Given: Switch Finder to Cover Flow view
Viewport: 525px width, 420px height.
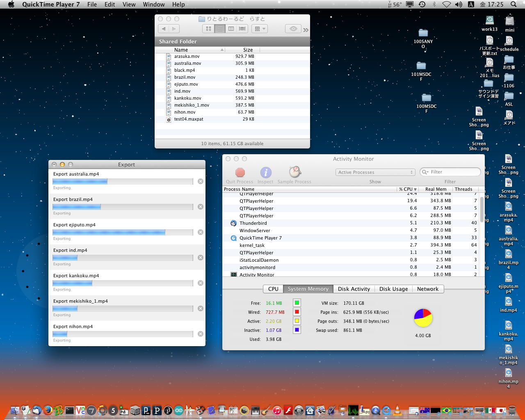Looking at the screenshot, I should (242, 29).
